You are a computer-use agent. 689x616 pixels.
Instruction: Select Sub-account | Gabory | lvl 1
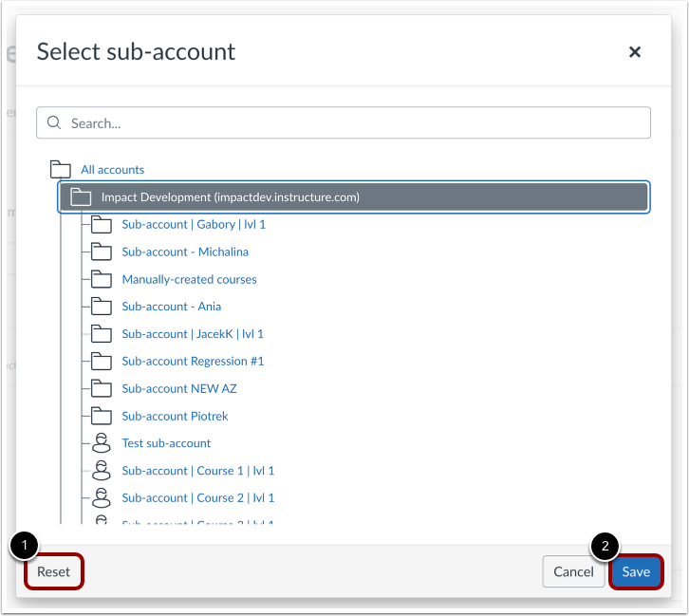click(x=194, y=225)
